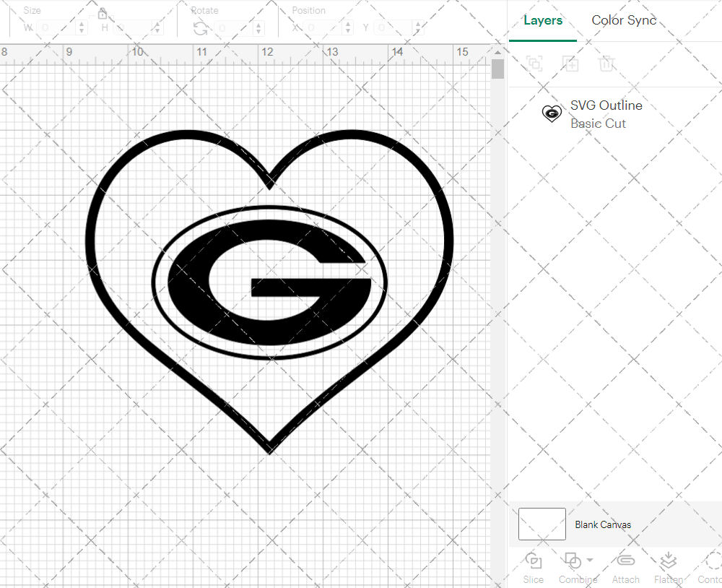Toggle the lock aspect ratio icon
The image size is (722, 588).
[103, 13]
